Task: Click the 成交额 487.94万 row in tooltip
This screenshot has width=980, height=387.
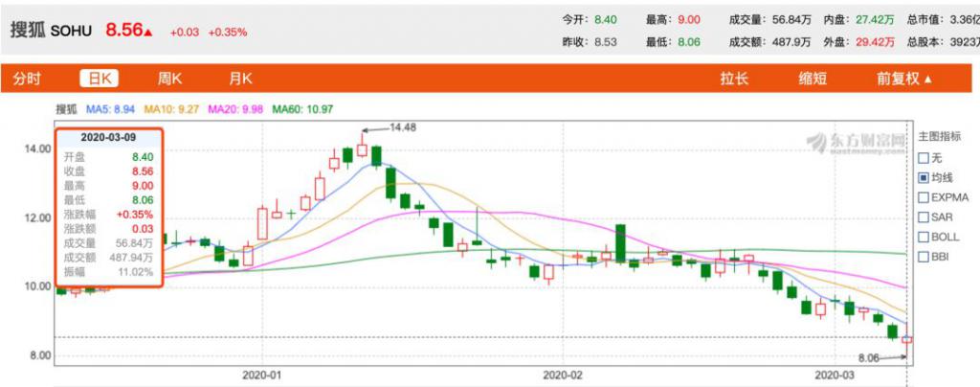Action: pos(109,257)
